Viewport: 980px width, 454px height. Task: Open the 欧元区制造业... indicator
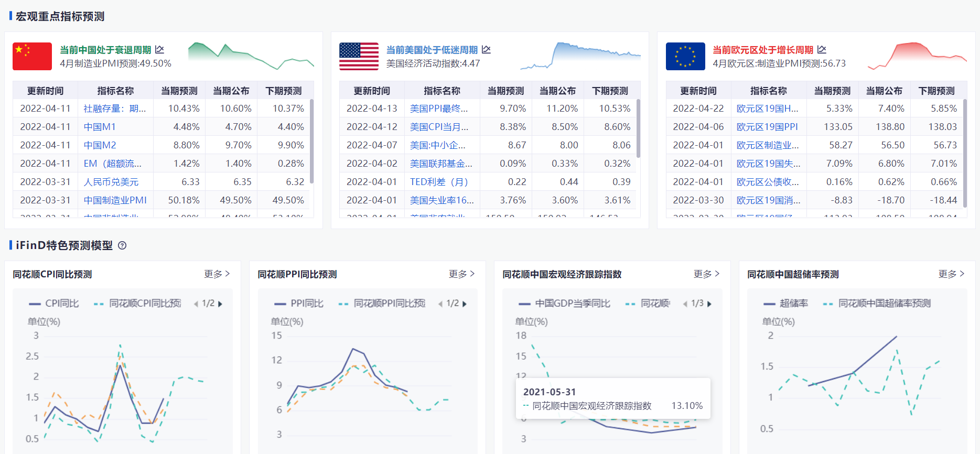pyautogui.click(x=768, y=145)
